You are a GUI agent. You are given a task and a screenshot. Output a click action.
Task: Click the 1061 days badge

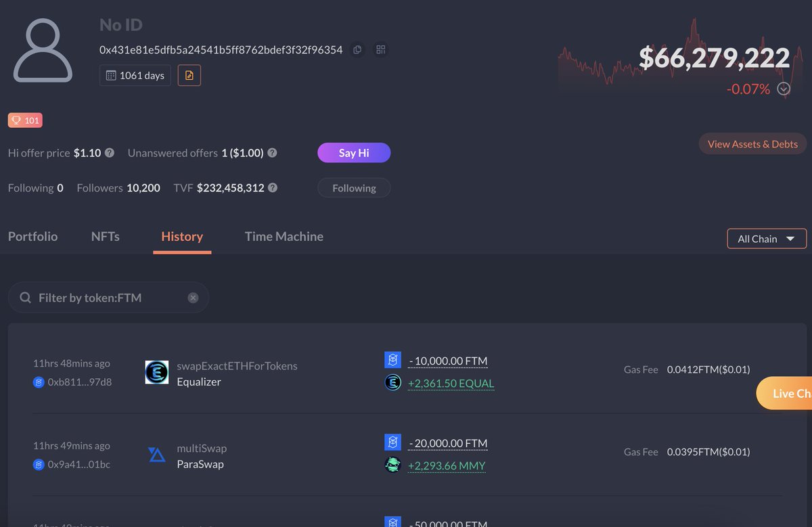pyautogui.click(x=135, y=75)
